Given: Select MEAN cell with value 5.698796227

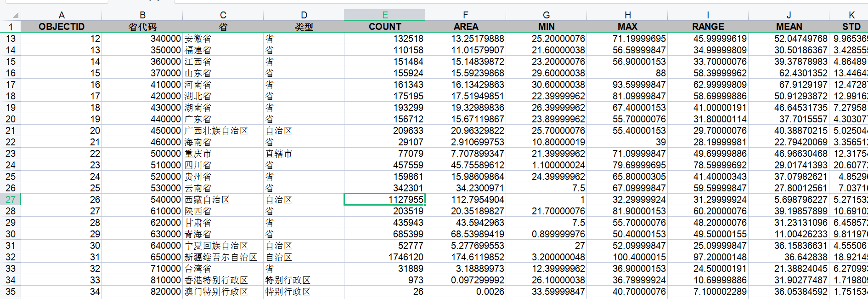Looking at the screenshot, I should pos(789,200).
